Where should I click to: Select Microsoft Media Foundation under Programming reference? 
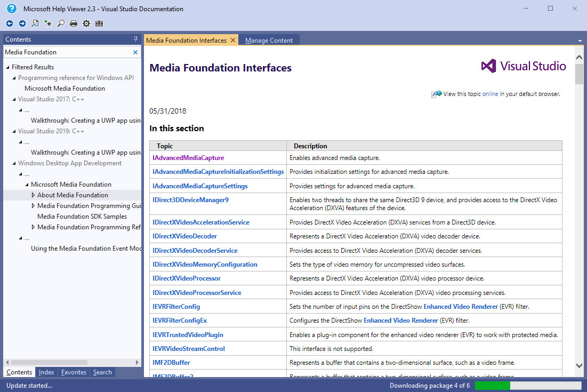(x=65, y=89)
